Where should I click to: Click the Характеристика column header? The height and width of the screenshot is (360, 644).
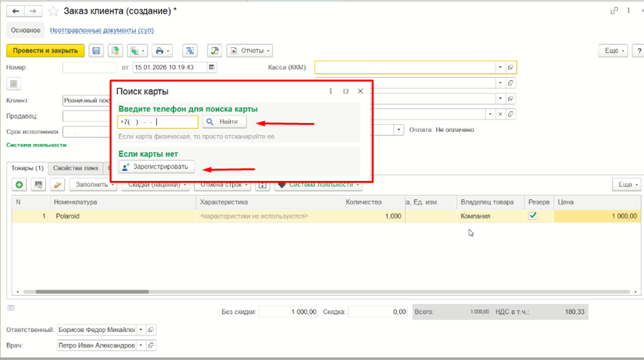click(269, 202)
